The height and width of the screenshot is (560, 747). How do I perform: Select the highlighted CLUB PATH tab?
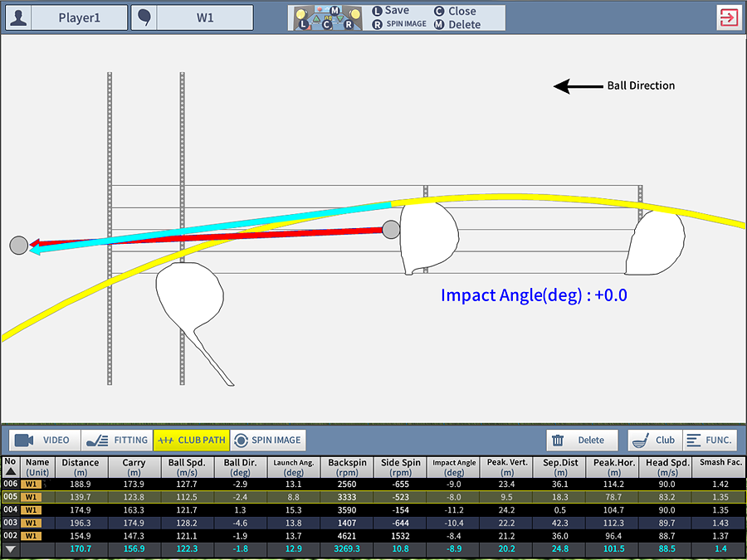(191, 441)
